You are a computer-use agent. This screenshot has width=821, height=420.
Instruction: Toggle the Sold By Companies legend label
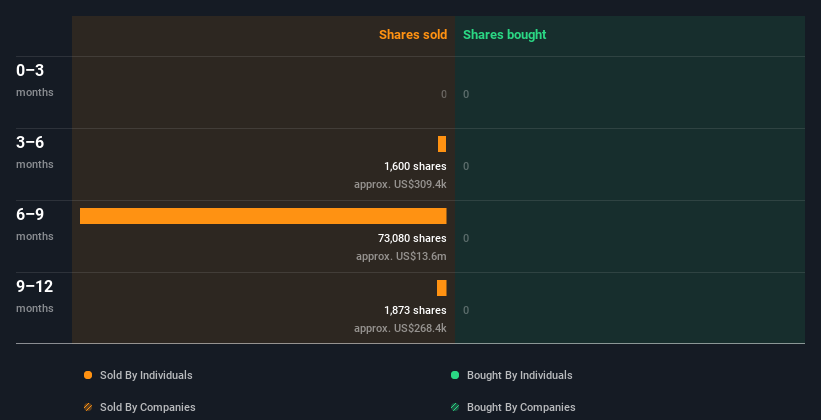(148, 407)
